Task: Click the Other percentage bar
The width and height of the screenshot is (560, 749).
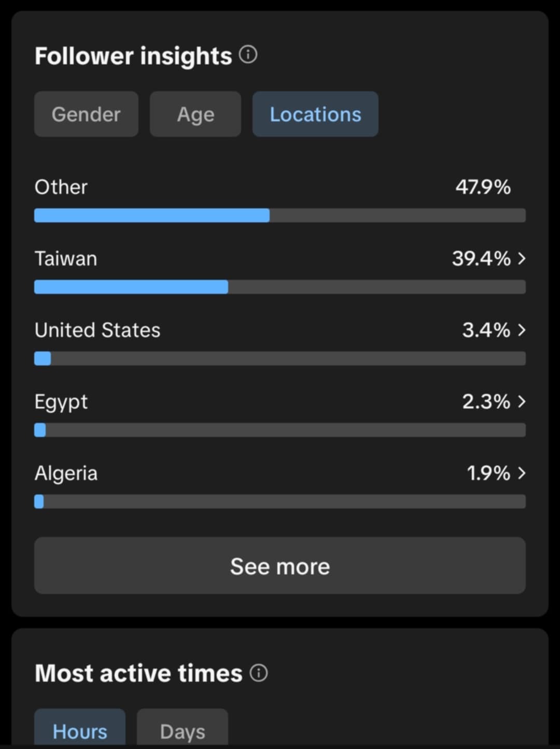Action: [280, 216]
